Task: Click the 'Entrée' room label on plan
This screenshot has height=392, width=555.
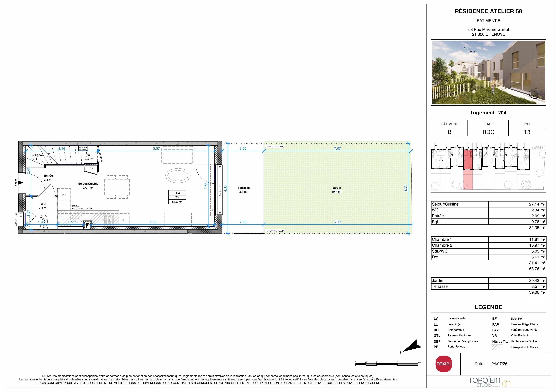Action: tap(48, 176)
